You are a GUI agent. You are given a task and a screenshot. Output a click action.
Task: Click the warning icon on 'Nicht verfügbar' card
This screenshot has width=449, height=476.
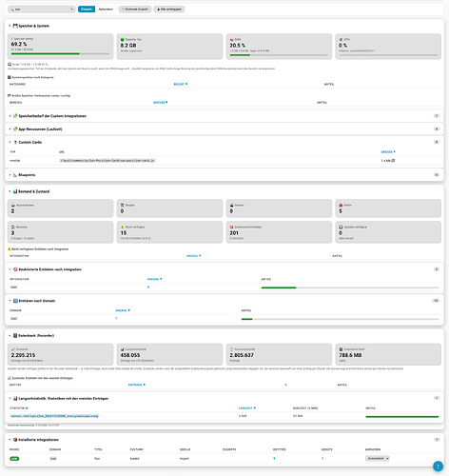click(x=123, y=227)
